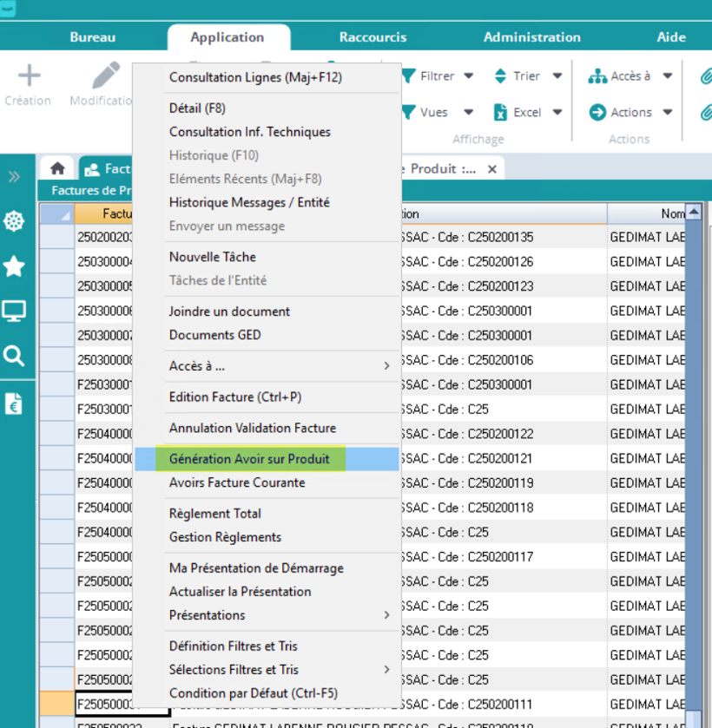Choose Edition Facture (Ctrl+P) menu entry
712x728 pixels.
coord(235,397)
